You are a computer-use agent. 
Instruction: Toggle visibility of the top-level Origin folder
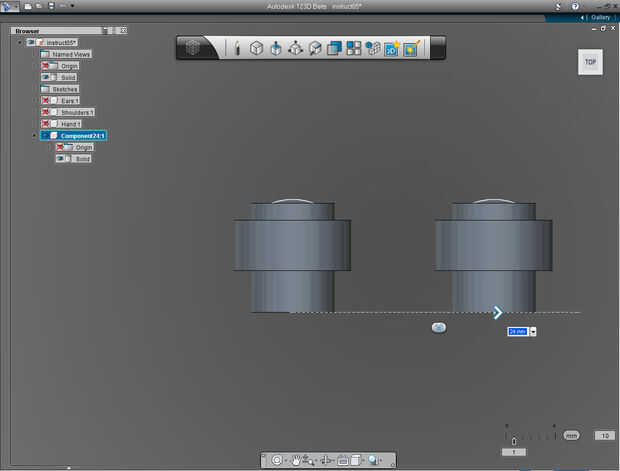[45, 66]
